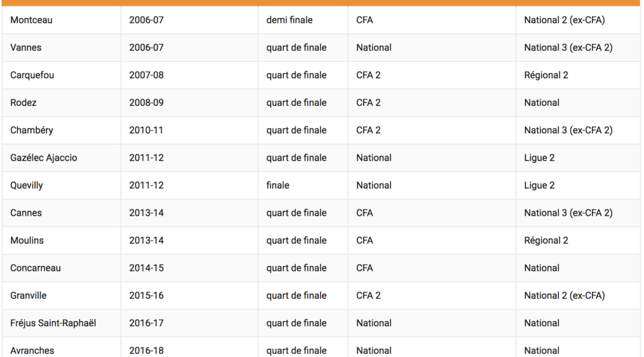
Task: Click the Avranches team name
Action: 32,351
